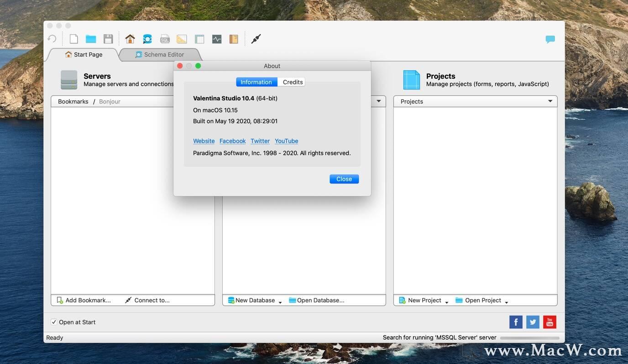
Task: Click the blue open folder toolbar icon
Action: (x=91, y=39)
